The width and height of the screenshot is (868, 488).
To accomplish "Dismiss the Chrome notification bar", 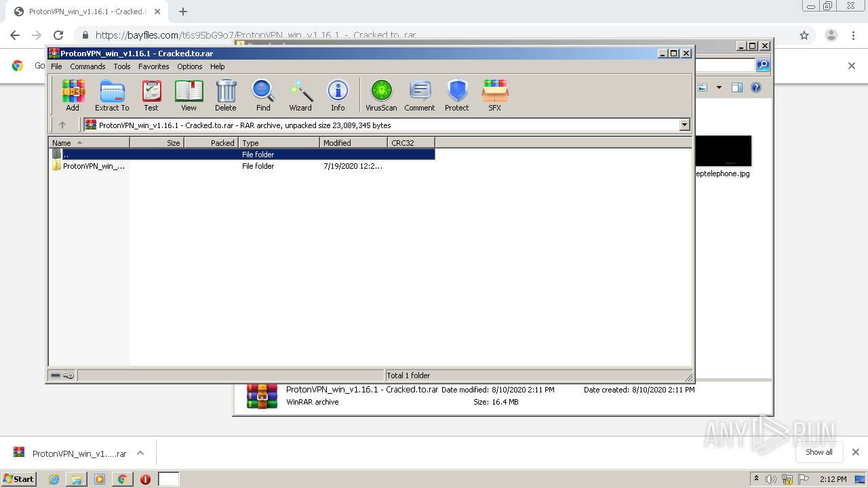I will pos(851,66).
